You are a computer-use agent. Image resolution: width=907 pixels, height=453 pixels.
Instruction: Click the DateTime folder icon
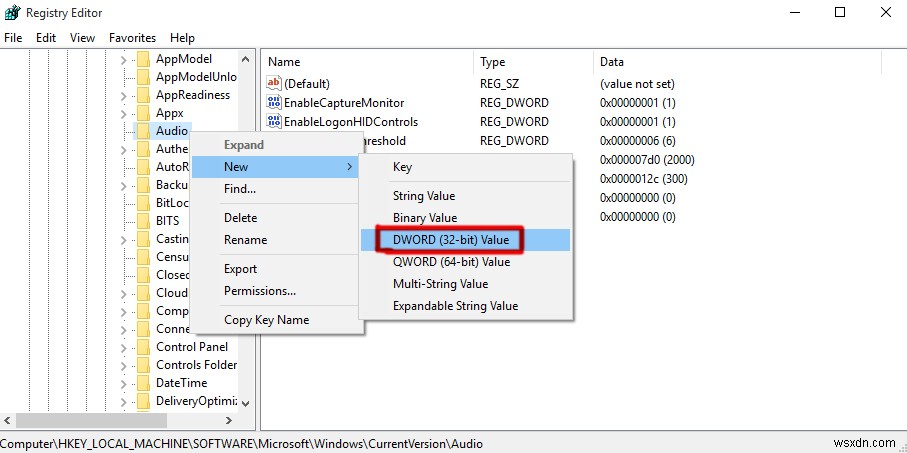click(x=143, y=383)
